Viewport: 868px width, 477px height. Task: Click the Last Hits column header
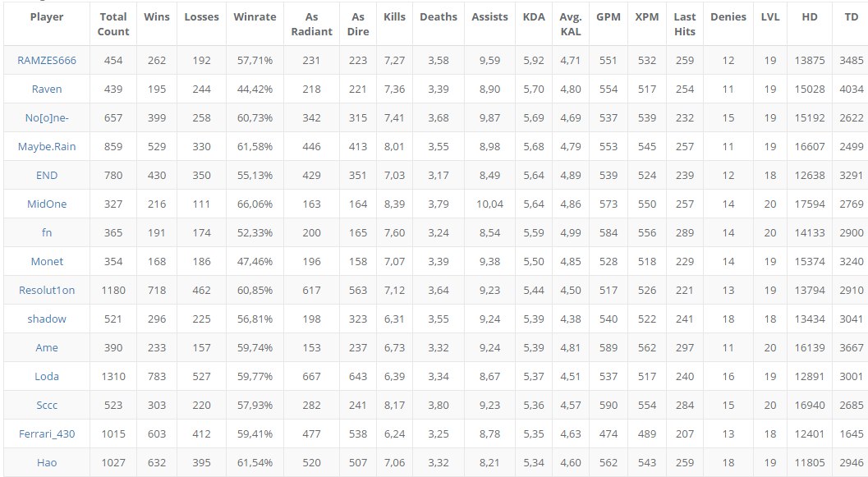[684, 24]
